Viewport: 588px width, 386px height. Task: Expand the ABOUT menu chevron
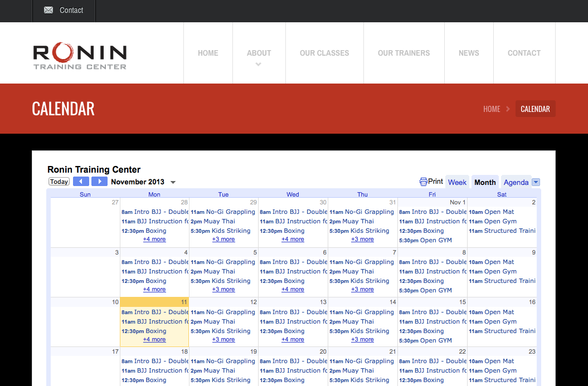259,64
